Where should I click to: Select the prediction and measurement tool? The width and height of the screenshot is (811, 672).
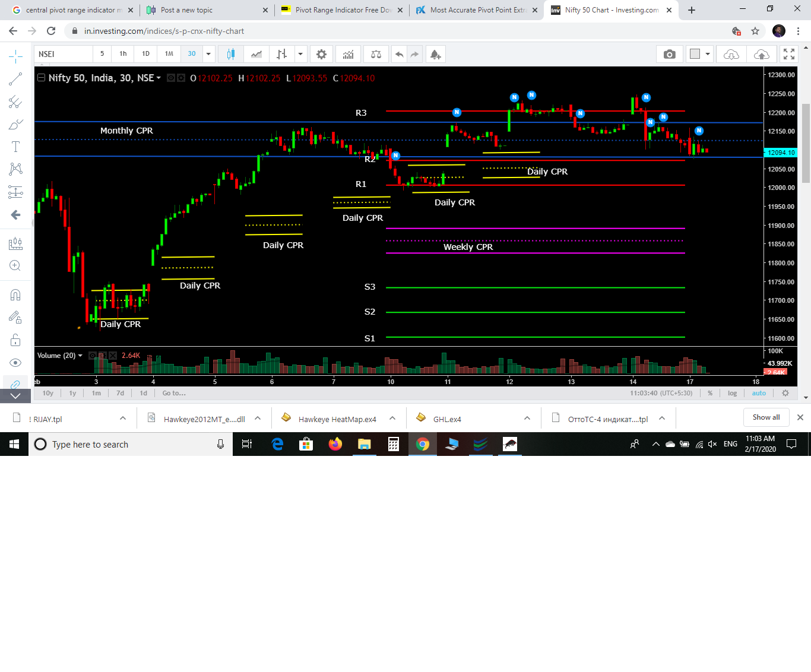tap(15, 192)
